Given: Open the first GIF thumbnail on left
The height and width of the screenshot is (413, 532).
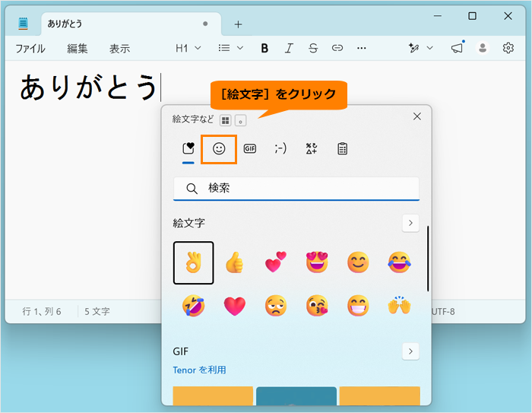Looking at the screenshot, I should (x=213, y=396).
